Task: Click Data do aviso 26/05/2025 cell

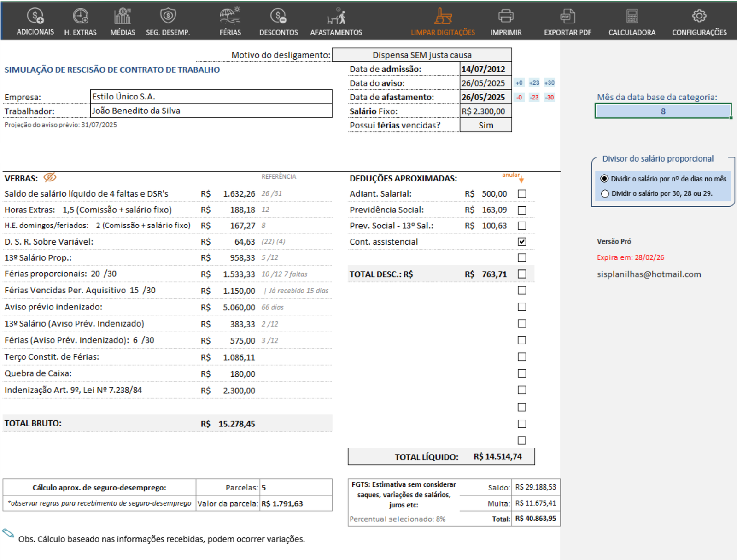Action: [x=485, y=83]
